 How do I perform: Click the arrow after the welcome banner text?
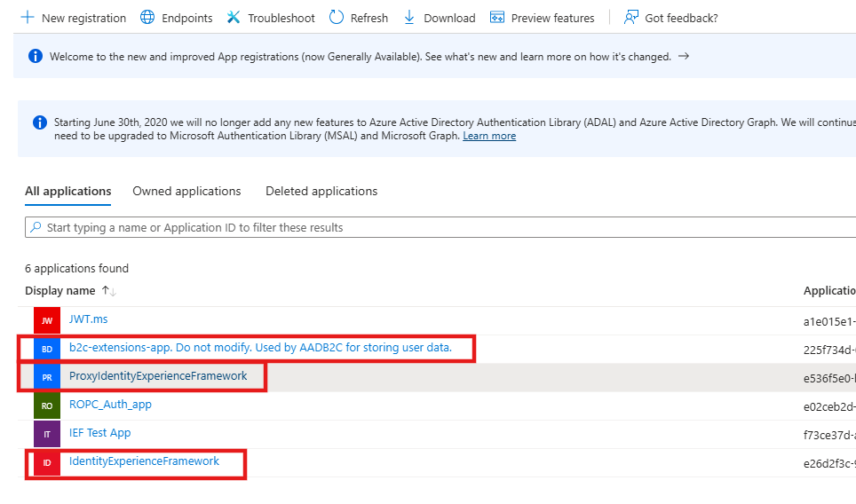(684, 56)
